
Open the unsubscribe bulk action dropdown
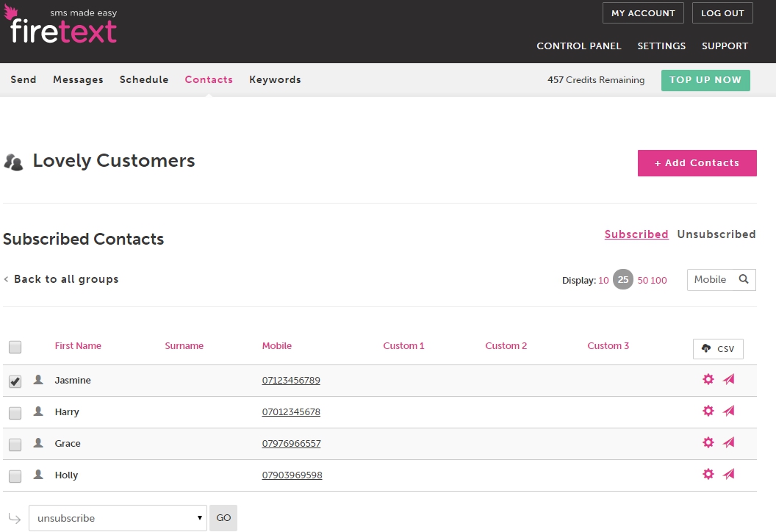click(118, 518)
